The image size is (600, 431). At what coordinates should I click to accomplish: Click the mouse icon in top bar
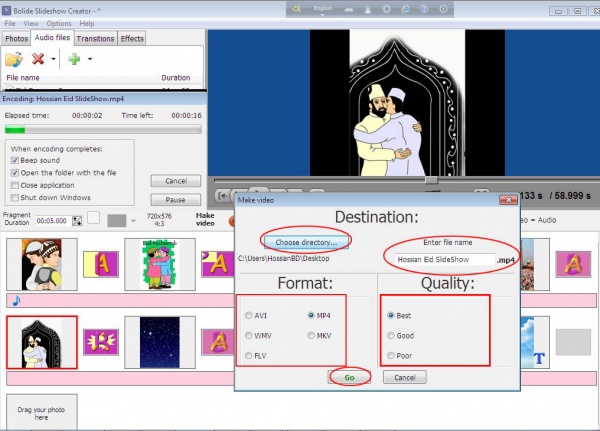[368, 9]
